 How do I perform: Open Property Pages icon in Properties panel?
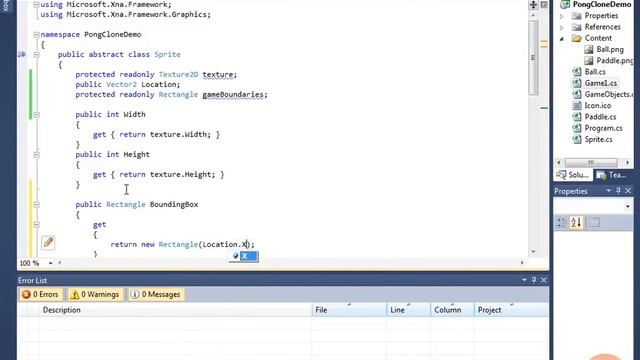[594, 222]
